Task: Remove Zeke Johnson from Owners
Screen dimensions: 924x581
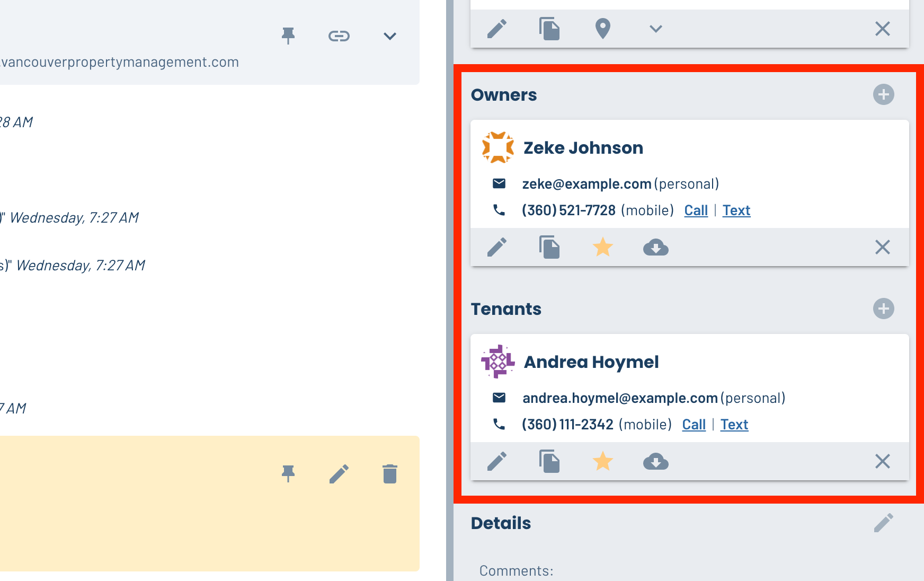Action: (x=883, y=247)
